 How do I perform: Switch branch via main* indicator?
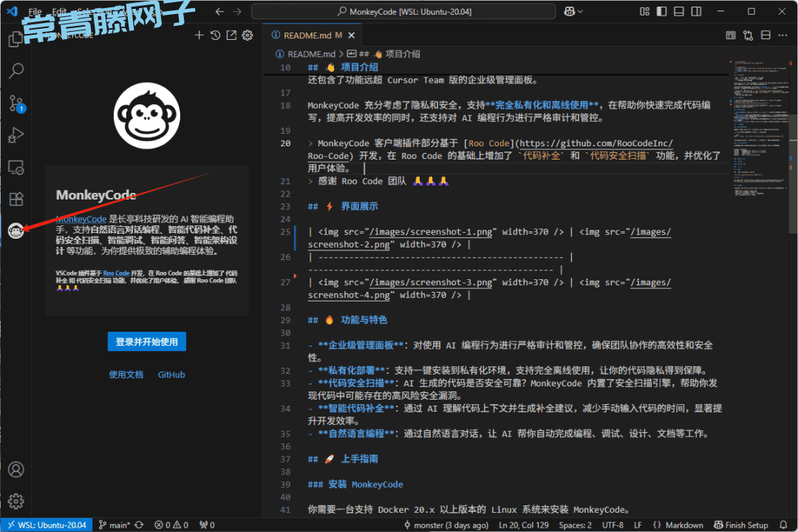115,525
